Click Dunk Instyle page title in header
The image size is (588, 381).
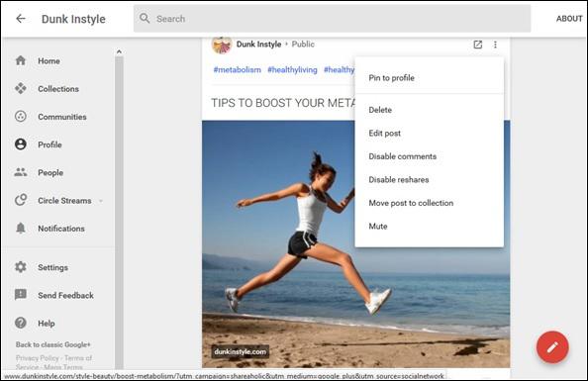[x=73, y=19]
